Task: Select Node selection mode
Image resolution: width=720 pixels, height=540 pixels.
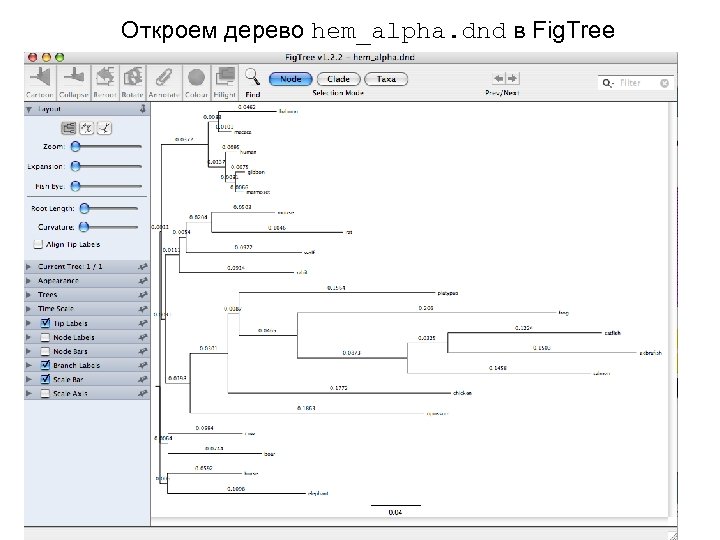Action: 290,79
